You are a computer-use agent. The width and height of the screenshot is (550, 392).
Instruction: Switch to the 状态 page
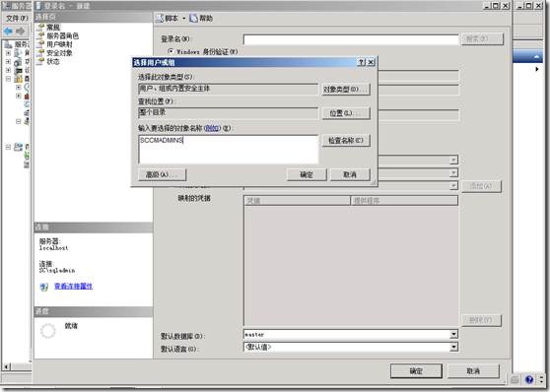[x=53, y=61]
